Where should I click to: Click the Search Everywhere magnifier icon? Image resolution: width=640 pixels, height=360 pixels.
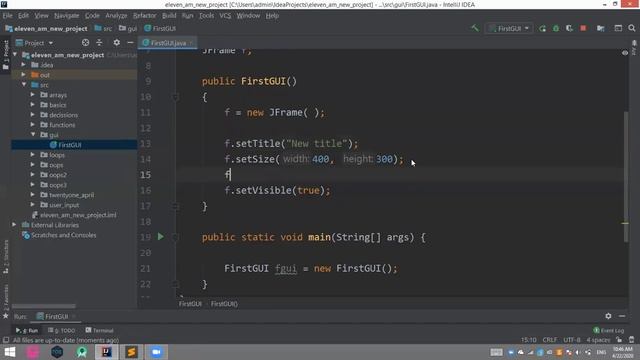coord(632,28)
